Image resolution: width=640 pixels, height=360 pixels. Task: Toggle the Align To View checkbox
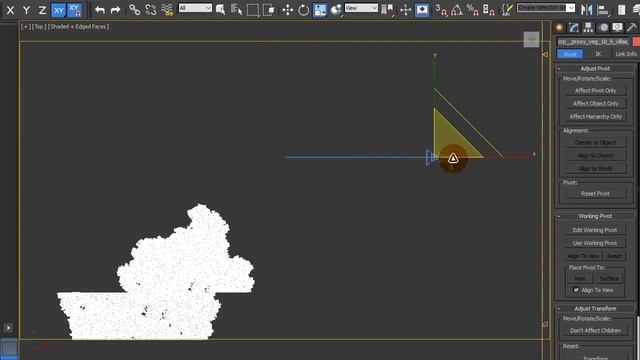click(x=576, y=290)
